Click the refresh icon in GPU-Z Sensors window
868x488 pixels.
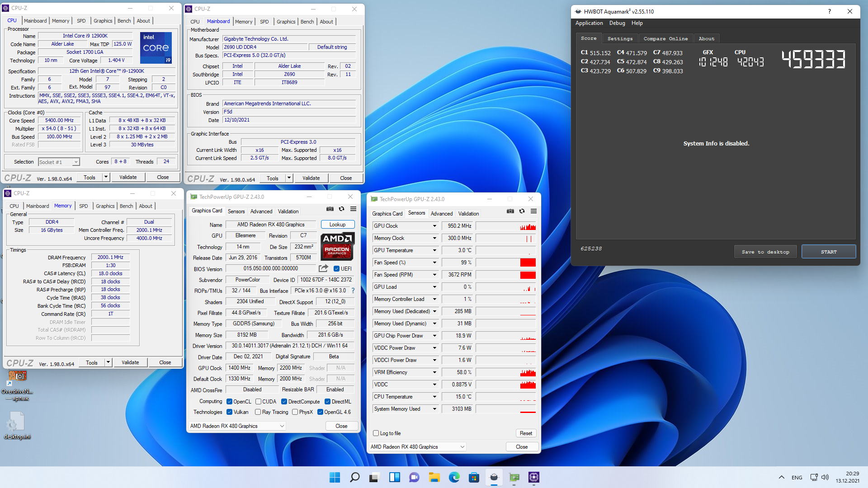(522, 211)
